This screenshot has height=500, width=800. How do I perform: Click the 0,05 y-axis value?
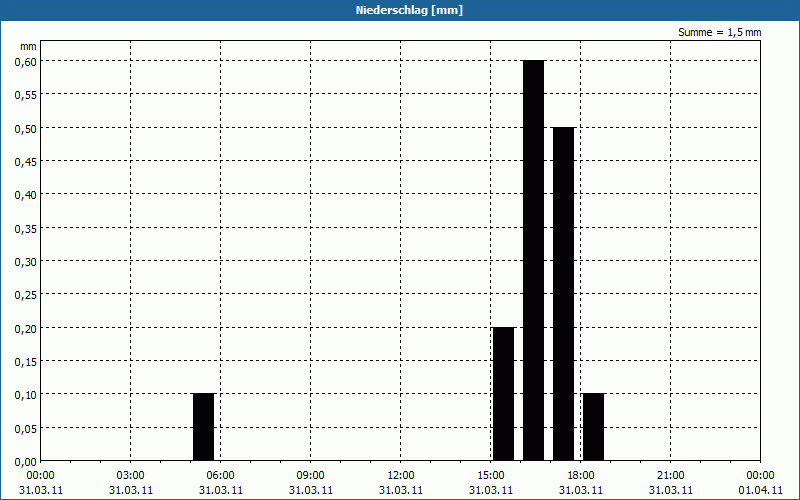click(26, 428)
